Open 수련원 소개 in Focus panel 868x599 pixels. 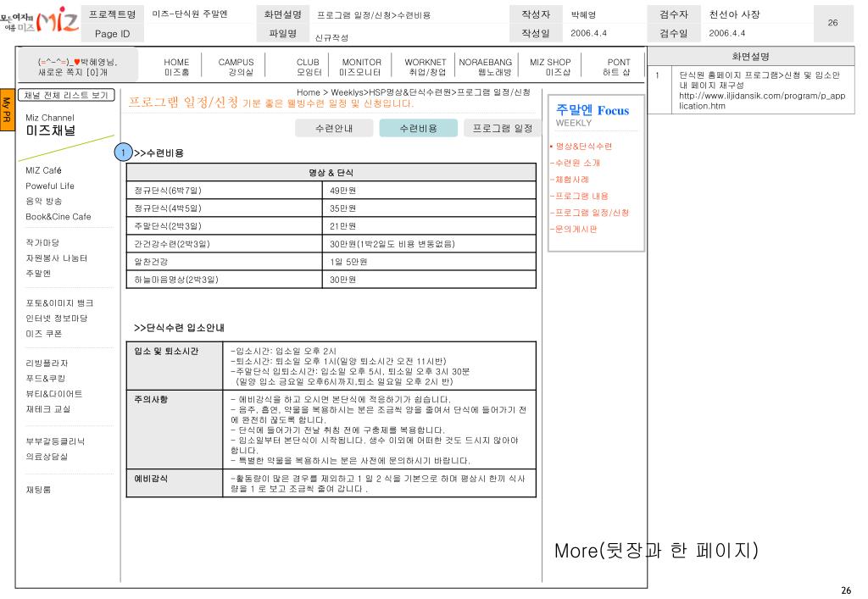[x=576, y=163]
